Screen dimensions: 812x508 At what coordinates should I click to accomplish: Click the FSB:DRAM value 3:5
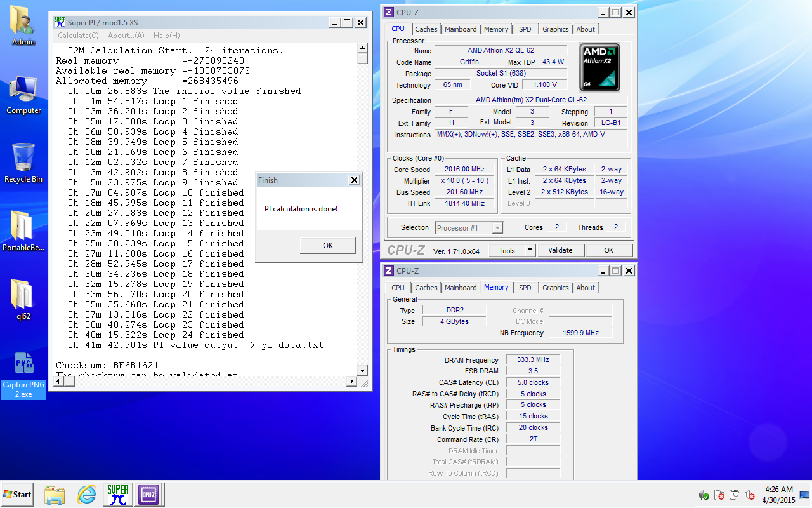[533, 371]
